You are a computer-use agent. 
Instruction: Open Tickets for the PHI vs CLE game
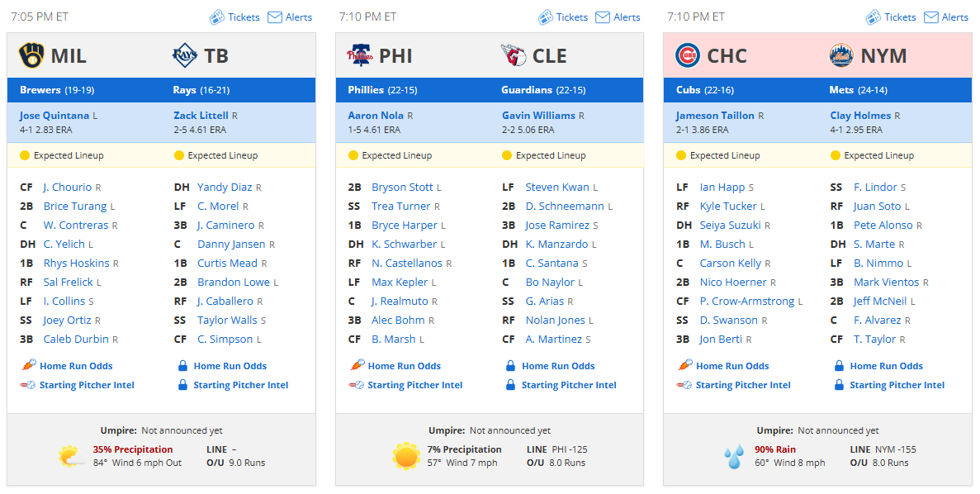click(x=572, y=17)
